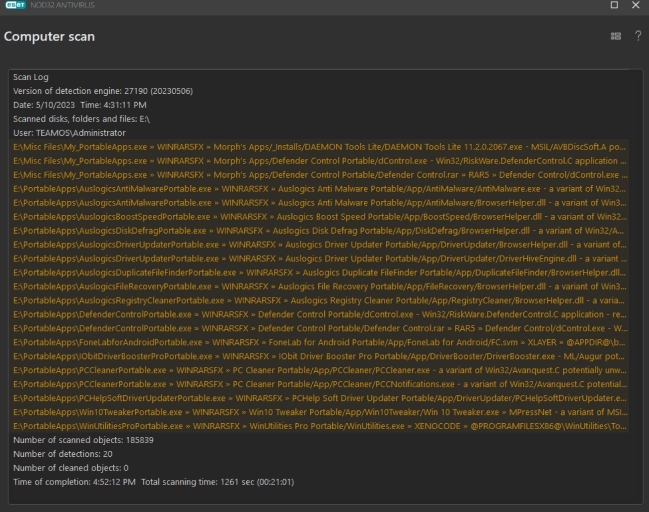Close the NOD32 Antivirus window
The image size is (649, 512).
tap(636, 5)
